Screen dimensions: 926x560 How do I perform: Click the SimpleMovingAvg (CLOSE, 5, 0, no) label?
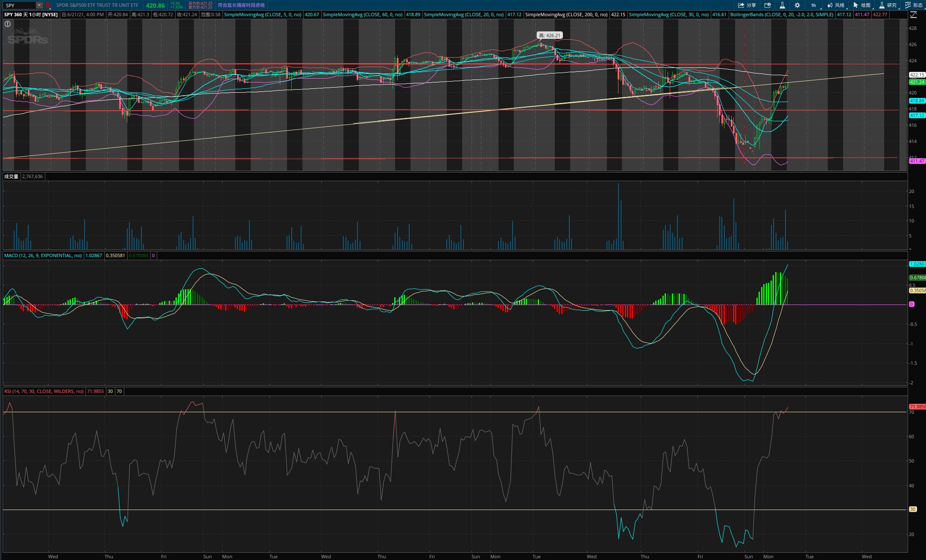(263, 15)
